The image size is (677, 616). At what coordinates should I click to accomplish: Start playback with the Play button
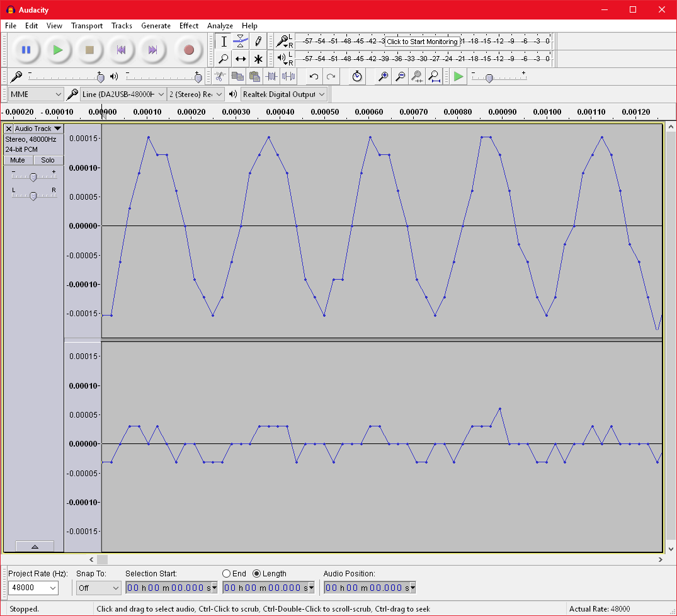pyautogui.click(x=58, y=50)
